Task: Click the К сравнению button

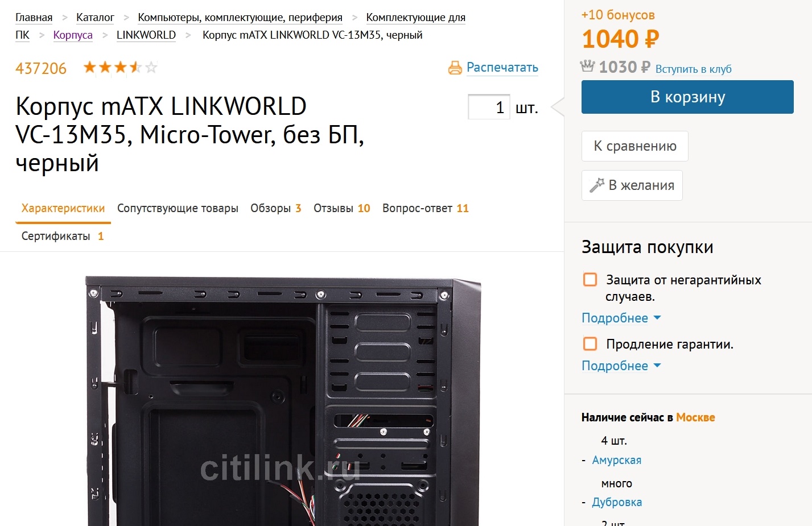Action: click(635, 146)
